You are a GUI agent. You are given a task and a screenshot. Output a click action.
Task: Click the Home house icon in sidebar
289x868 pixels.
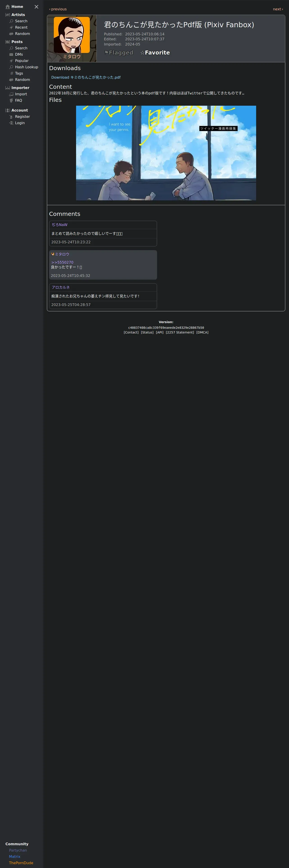[x=8, y=7]
